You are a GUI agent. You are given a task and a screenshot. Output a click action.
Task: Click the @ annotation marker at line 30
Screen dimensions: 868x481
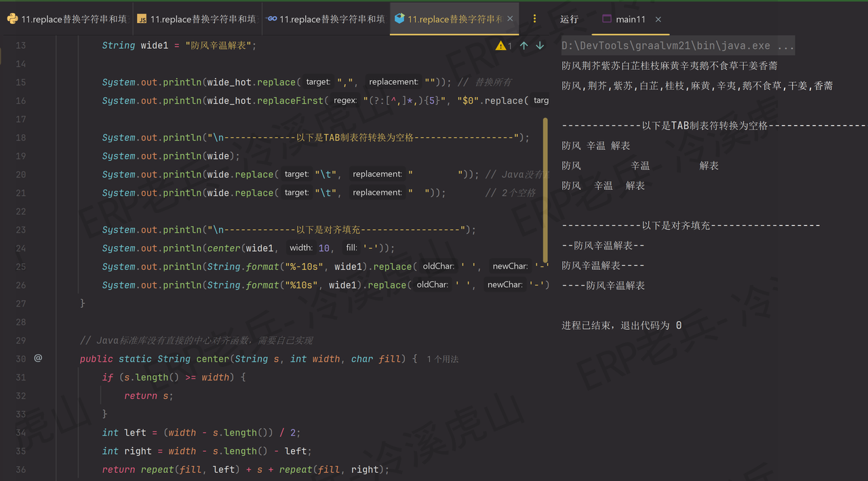pos(37,358)
